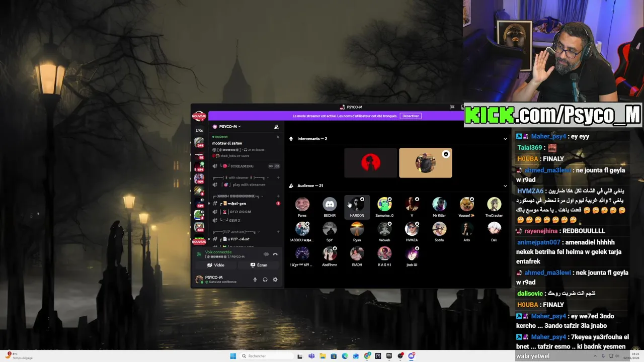Open play with streamer voice channel

pyautogui.click(x=249, y=185)
